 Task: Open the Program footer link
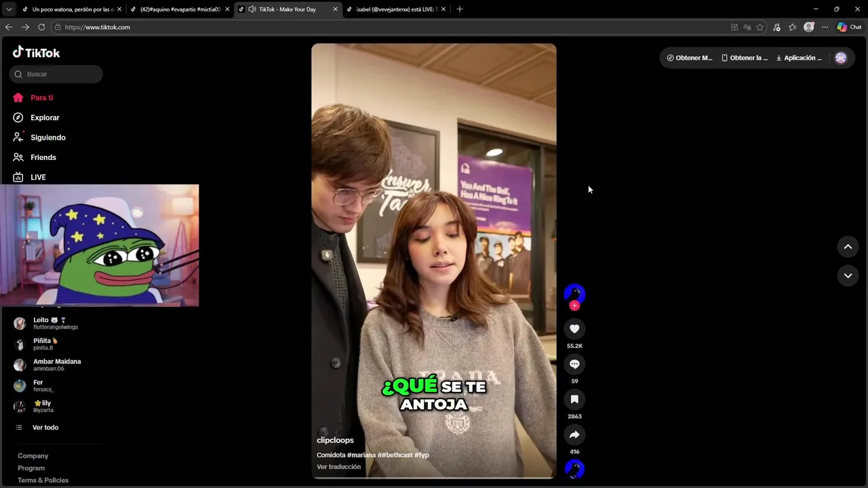(x=31, y=468)
